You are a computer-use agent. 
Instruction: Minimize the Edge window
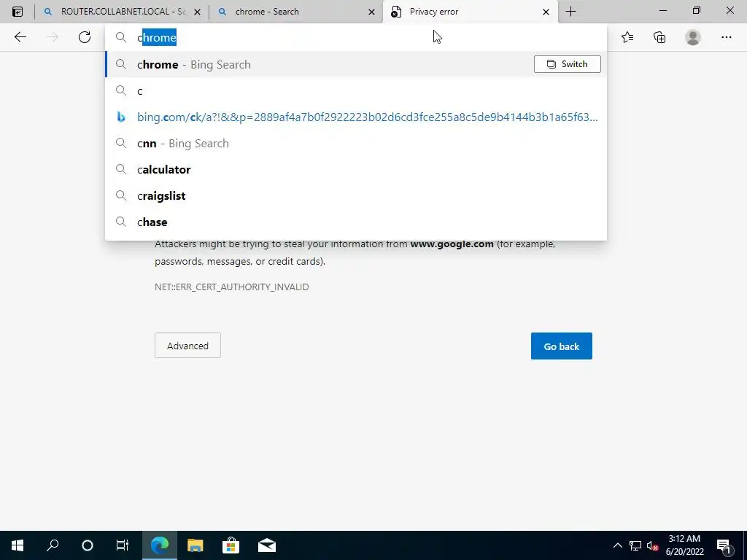663,10
